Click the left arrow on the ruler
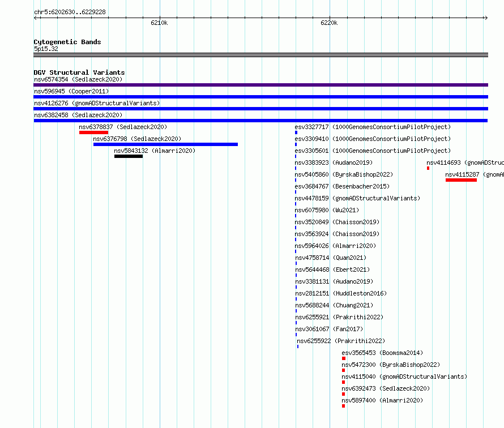The width and height of the screenshot is (504, 428). click(36, 18)
